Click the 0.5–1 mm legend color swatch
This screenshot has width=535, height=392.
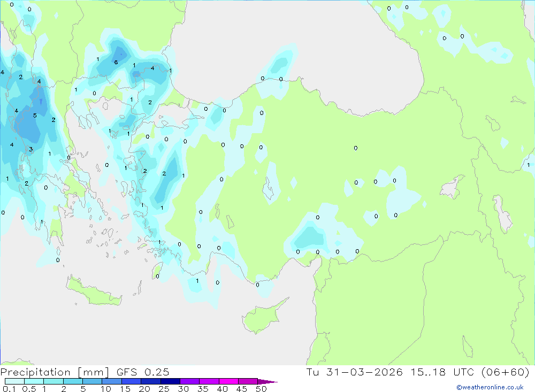click(34, 381)
